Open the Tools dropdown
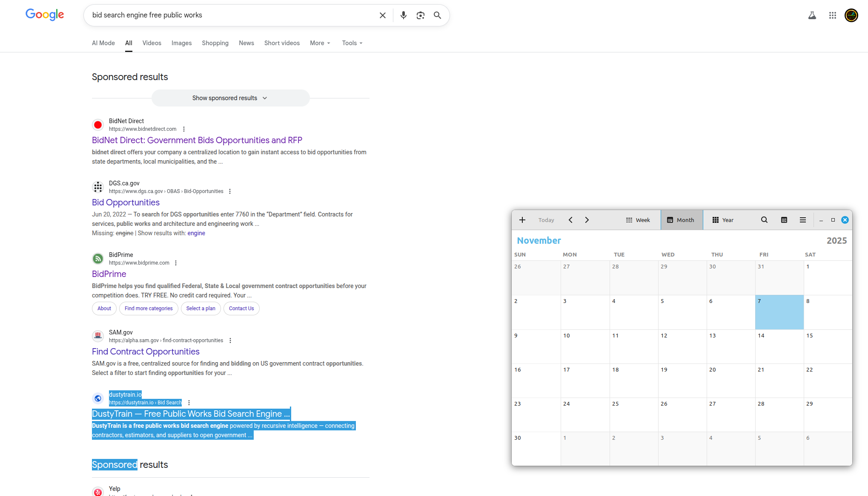The width and height of the screenshot is (868, 496). pos(352,43)
